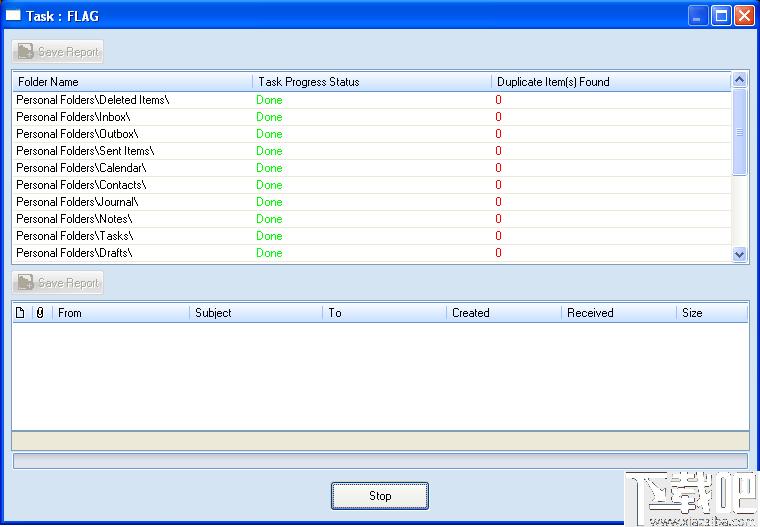Screen dimensions: 760x527
Task: Click duplicate count 0 for Deleted Items
Action: pos(498,100)
